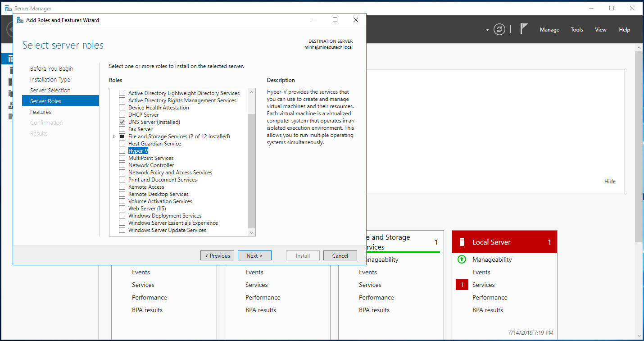
Task: Select the Web Server (IIS) checkbox
Action: click(122, 208)
